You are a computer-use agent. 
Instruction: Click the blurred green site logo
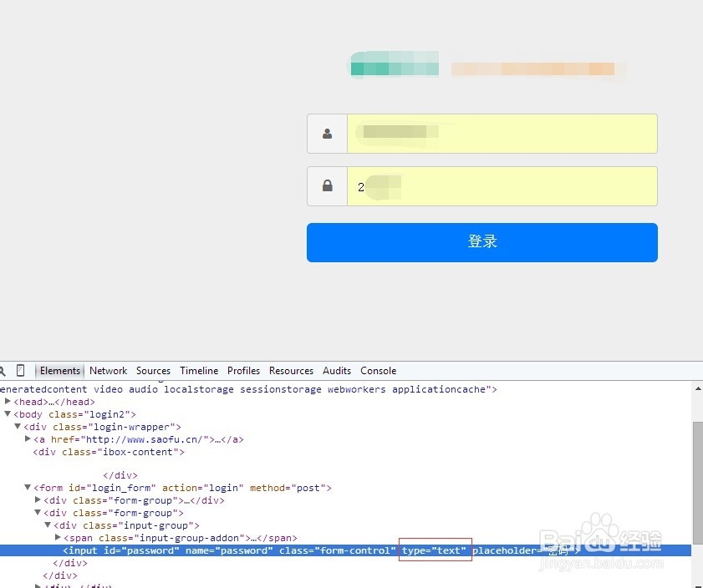(394, 64)
